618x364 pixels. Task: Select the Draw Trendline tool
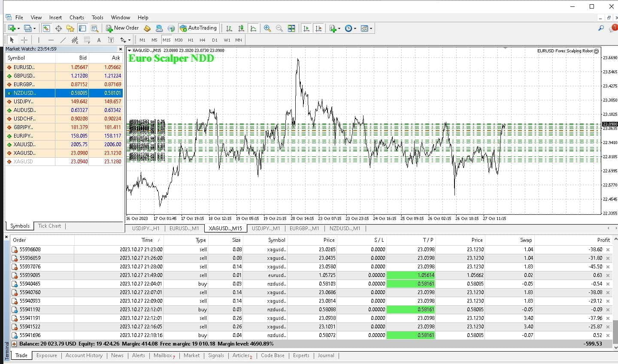[63, 40]
